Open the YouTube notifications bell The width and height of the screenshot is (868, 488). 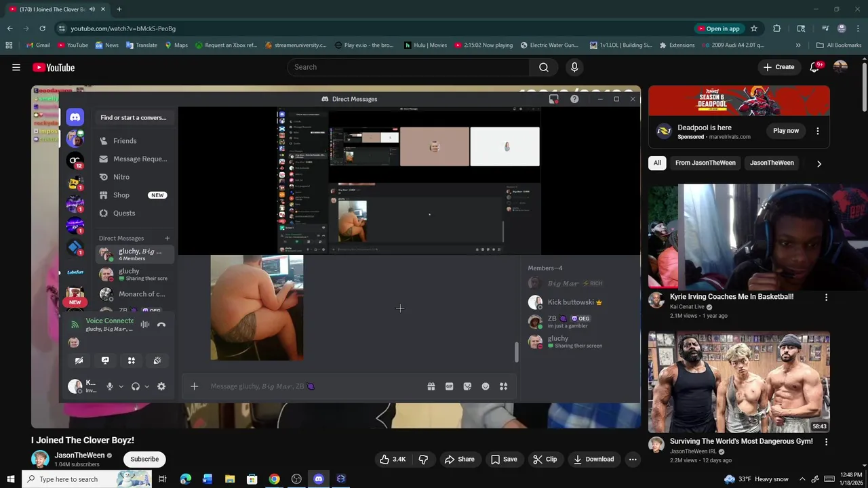pyautogui.click(x=814, y=67)
